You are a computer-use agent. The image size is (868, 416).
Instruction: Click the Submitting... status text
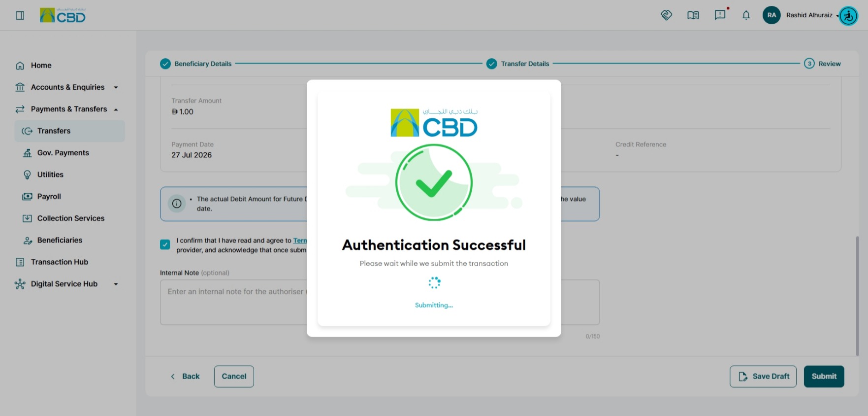tap(434, 305)
